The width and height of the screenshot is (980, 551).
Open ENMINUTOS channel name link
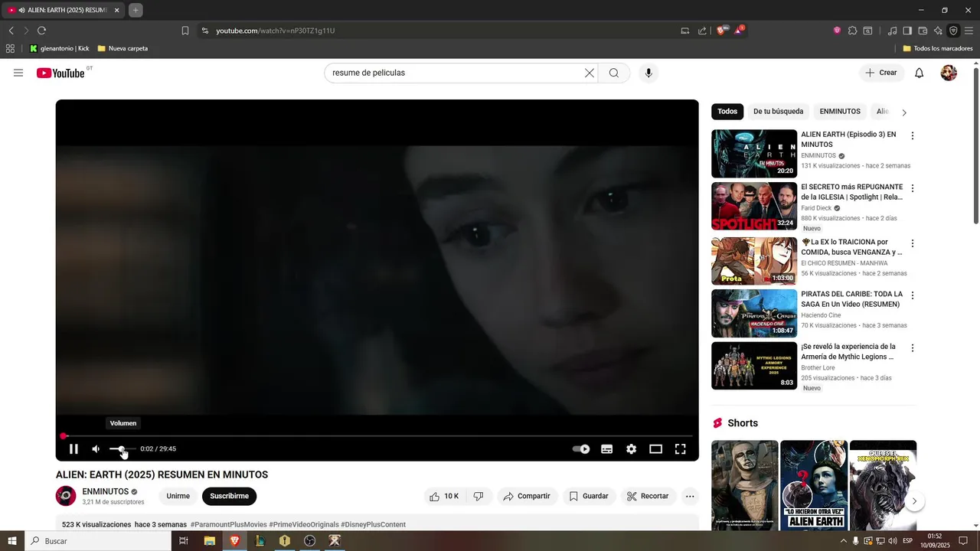106,491
